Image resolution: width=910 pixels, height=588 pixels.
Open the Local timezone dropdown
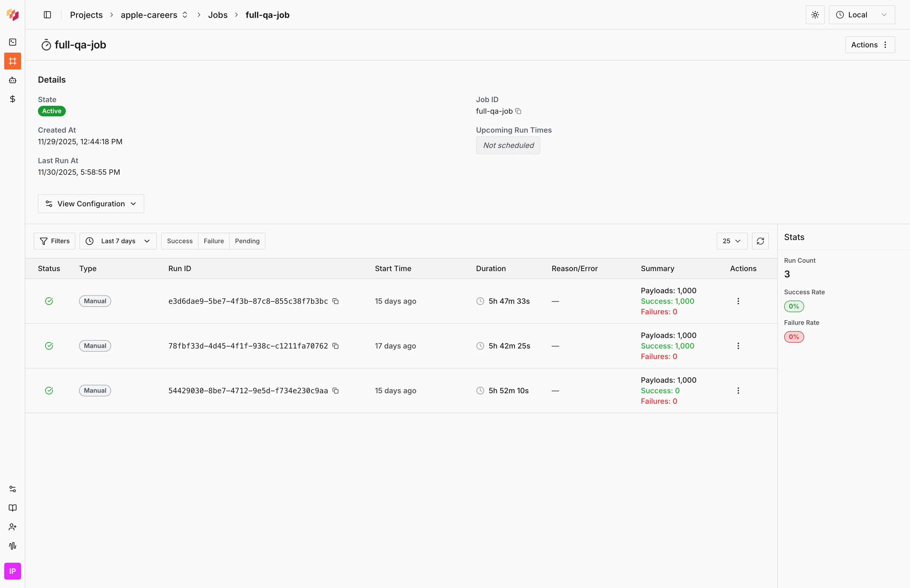(862, 15)
